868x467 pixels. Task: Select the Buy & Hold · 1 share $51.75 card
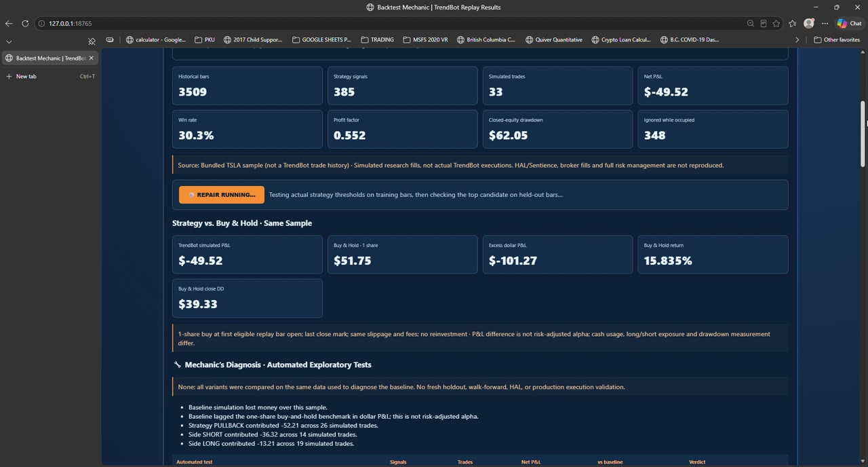tap(403, 255)
